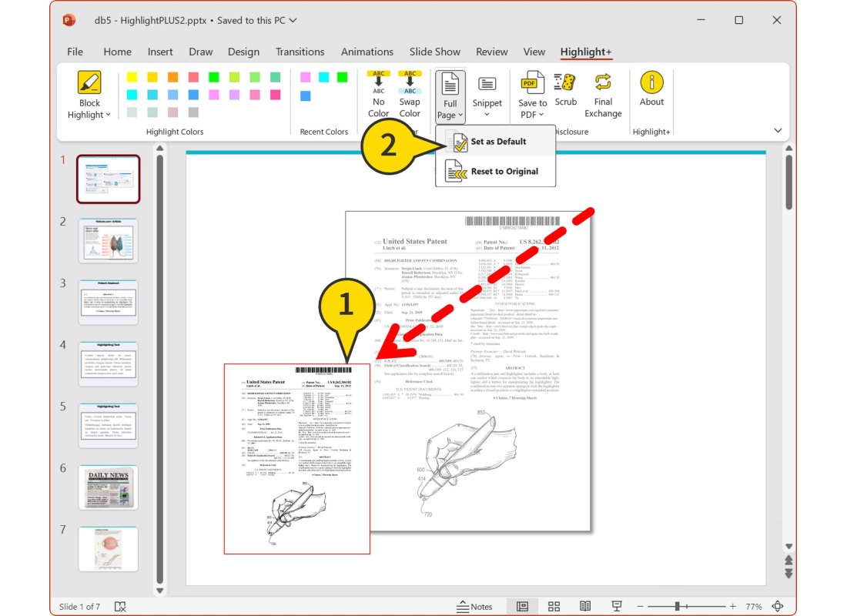Select the Highlight+ ribbon tab
Viewport: 847px width, 616px height.
tap(585, 52)
